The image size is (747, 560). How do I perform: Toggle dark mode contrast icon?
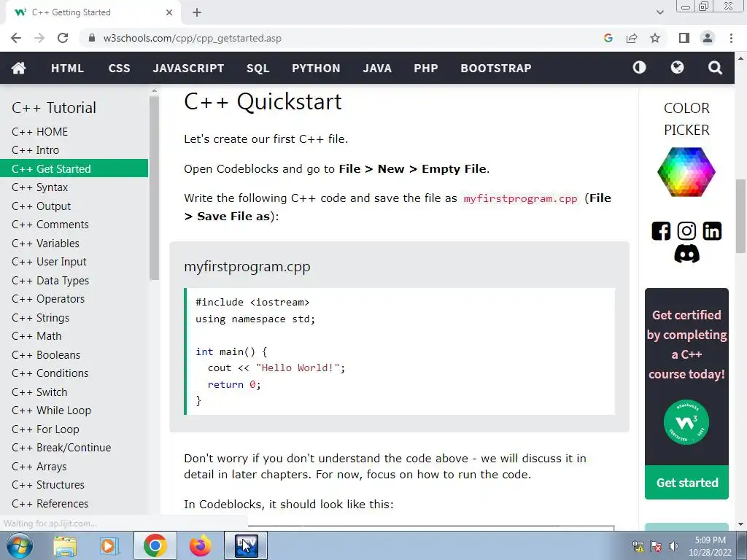click(639, 68)
